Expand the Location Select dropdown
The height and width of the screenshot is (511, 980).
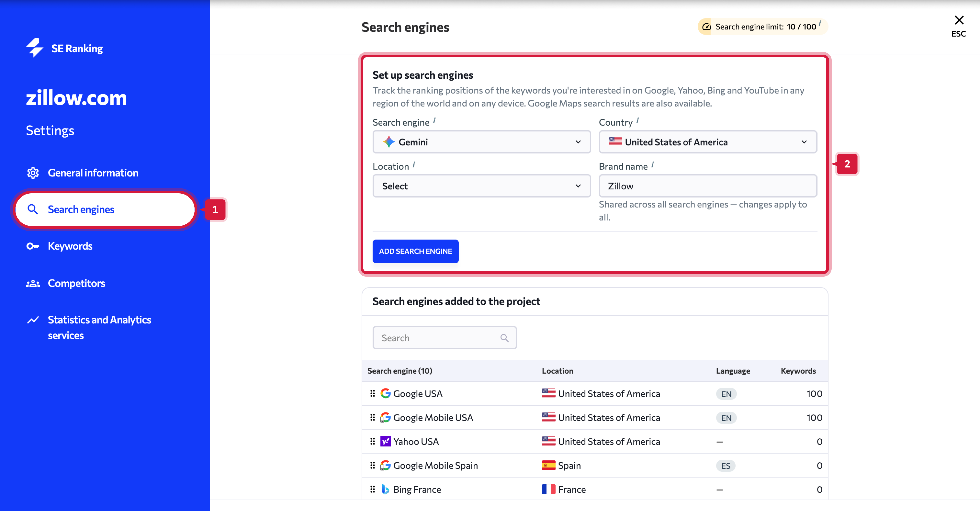point(481,186)
